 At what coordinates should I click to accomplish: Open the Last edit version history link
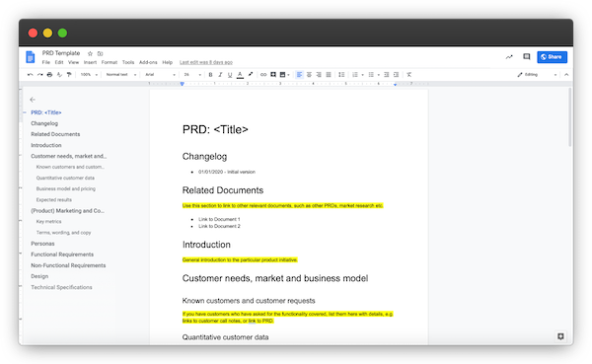click(206, 62)
